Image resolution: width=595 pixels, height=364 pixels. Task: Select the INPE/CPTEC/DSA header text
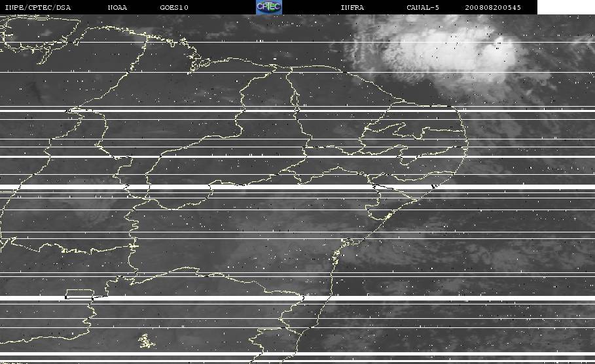[37, 8]
